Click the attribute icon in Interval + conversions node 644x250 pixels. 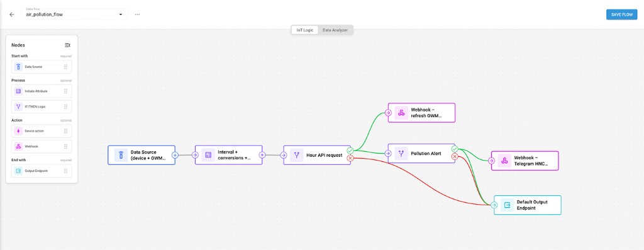[208, 155]
